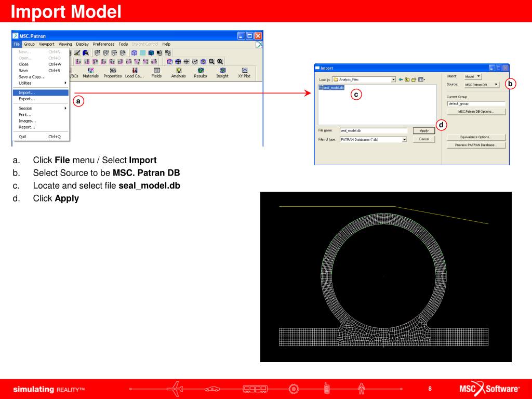This screenshot has width=532, height=399.
Task: Open the Results application icon
Action: (201, 73)
